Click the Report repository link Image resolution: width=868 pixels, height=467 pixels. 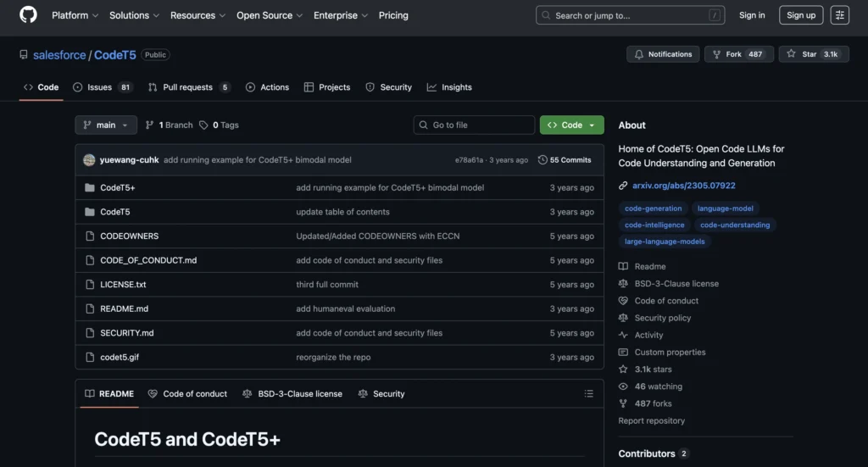(x=652, y=421)
